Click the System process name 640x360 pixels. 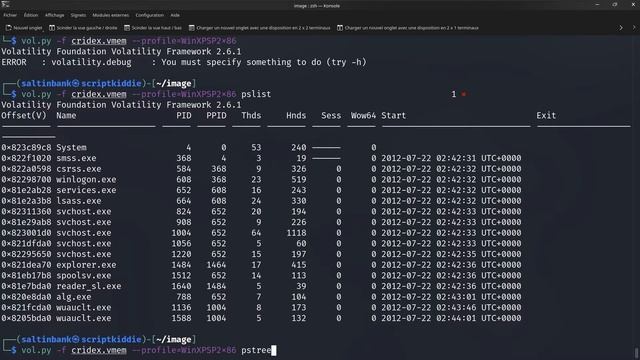click(x=71, y=147)
